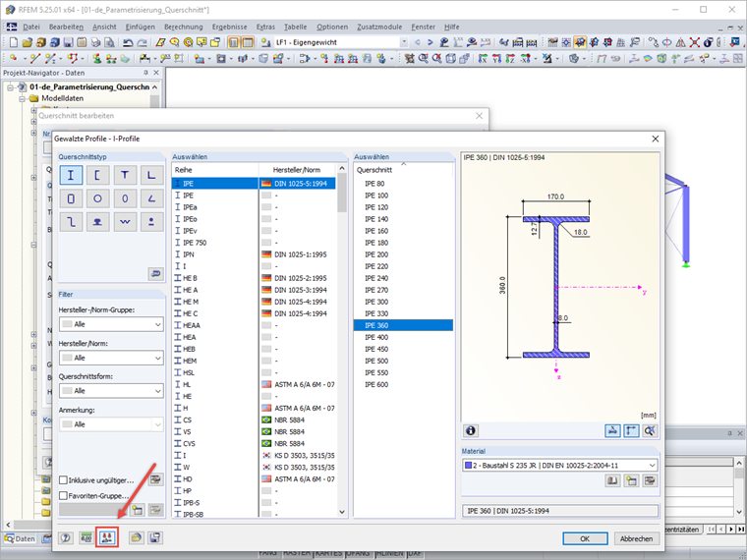Open the Zusatzmodule menu
The height and width of the screenshot is (560, 747).
[x=379, y=28]
